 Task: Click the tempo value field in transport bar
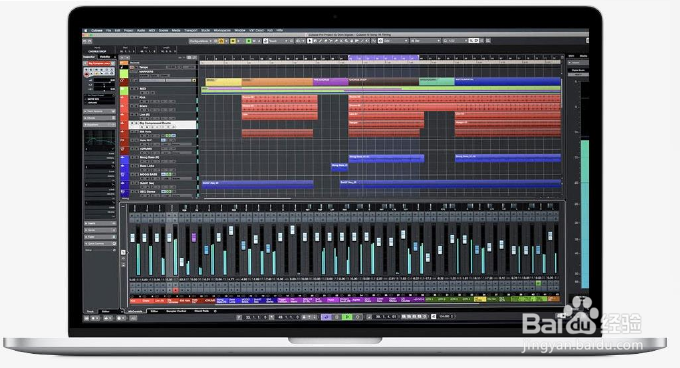click(445, 316)
